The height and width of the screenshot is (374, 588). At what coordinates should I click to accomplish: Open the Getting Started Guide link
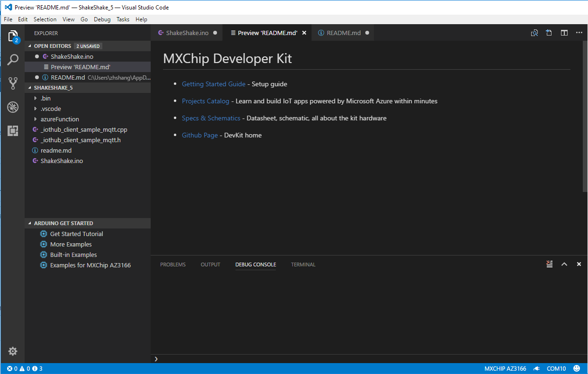(213, 84)
